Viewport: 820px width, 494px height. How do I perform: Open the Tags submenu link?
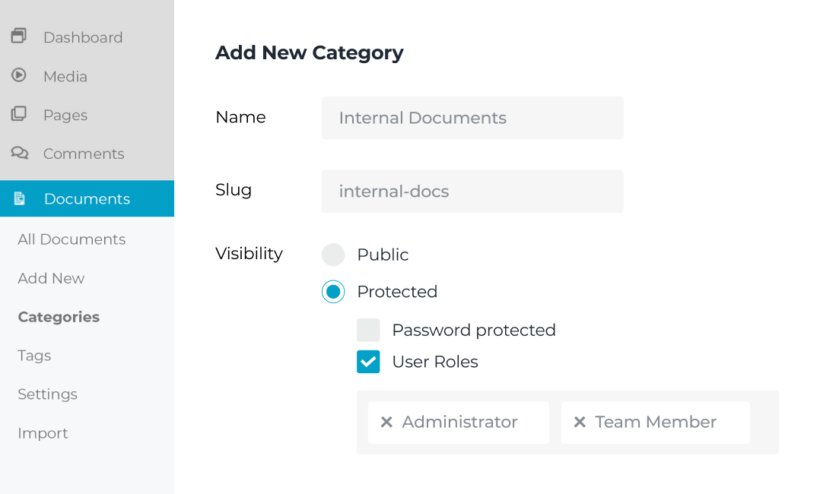point(35,355)
